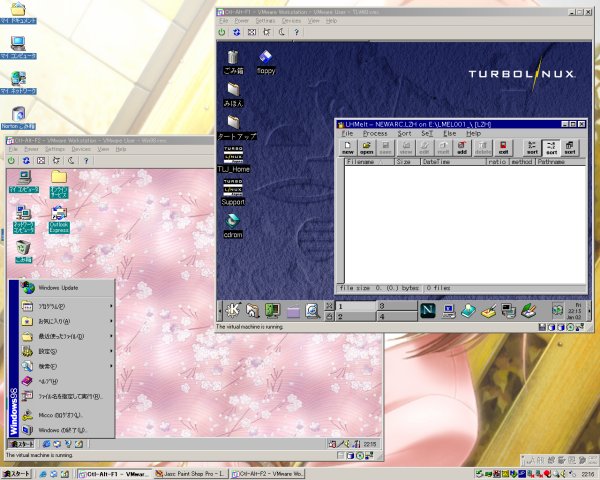Expand the プログラム submenu in Windows 98 Start menu
Screen dimensions: 600x480
click(67, 306)
